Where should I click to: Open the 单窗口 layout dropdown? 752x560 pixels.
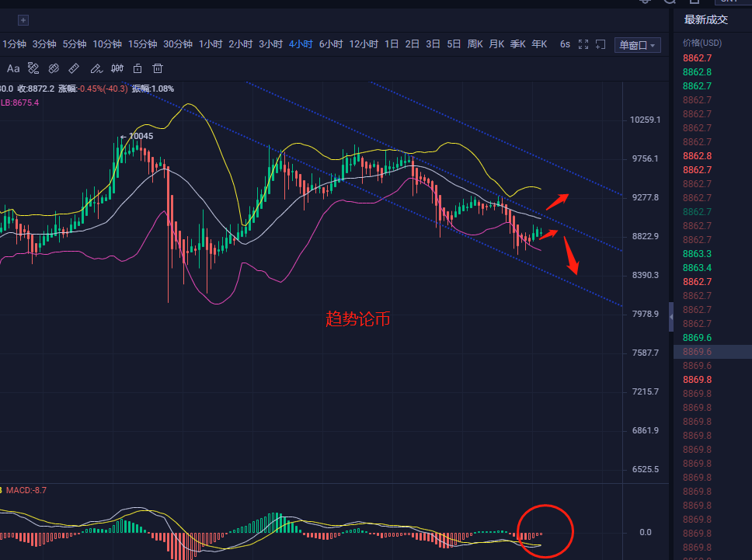pyautogui.click(x=637, y=45)
